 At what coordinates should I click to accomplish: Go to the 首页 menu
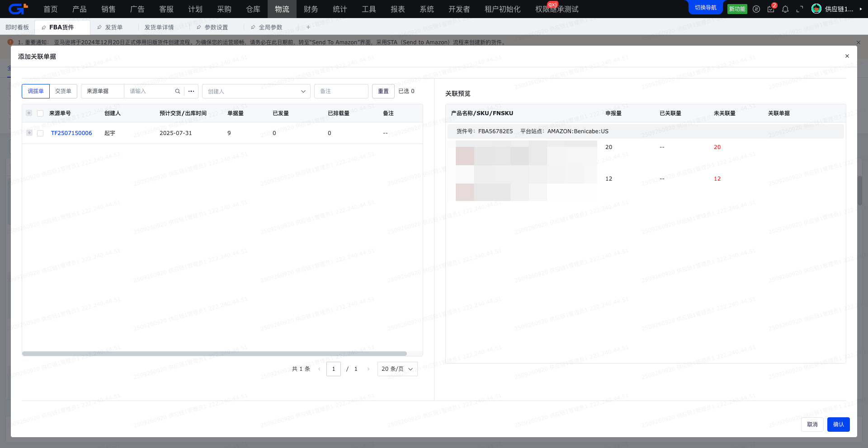51,9
